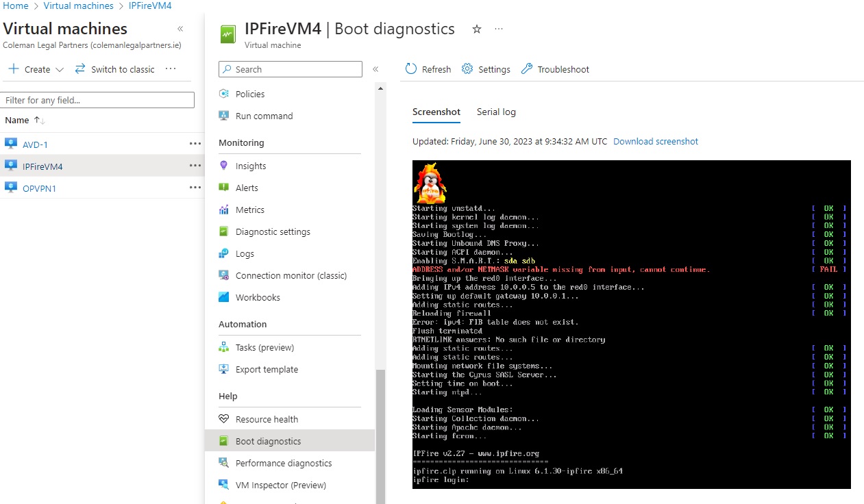This screenshot has height=504, width=864.
Task: Click the Metrics chart icon
Action: (223, 210)
